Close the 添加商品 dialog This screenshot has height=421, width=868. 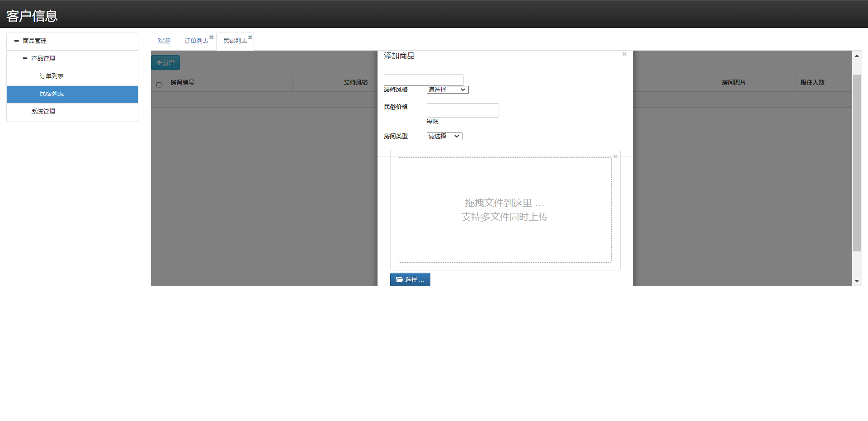click(624, 54)
